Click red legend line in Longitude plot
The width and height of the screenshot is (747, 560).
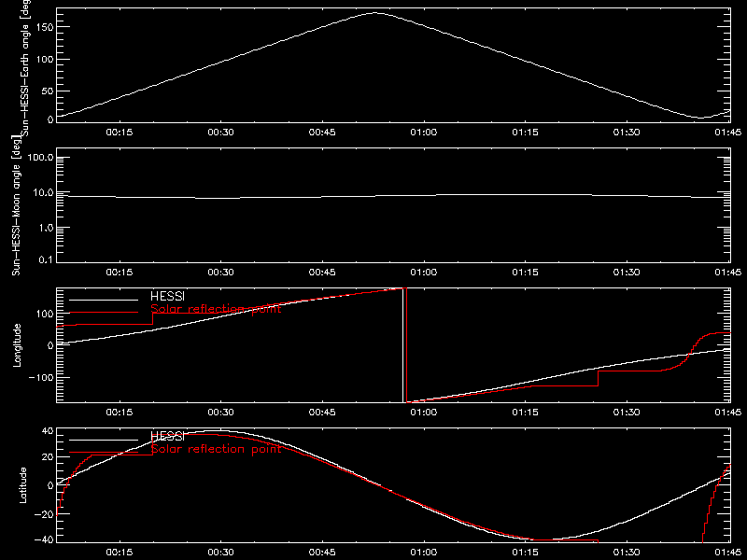[104, 313]
